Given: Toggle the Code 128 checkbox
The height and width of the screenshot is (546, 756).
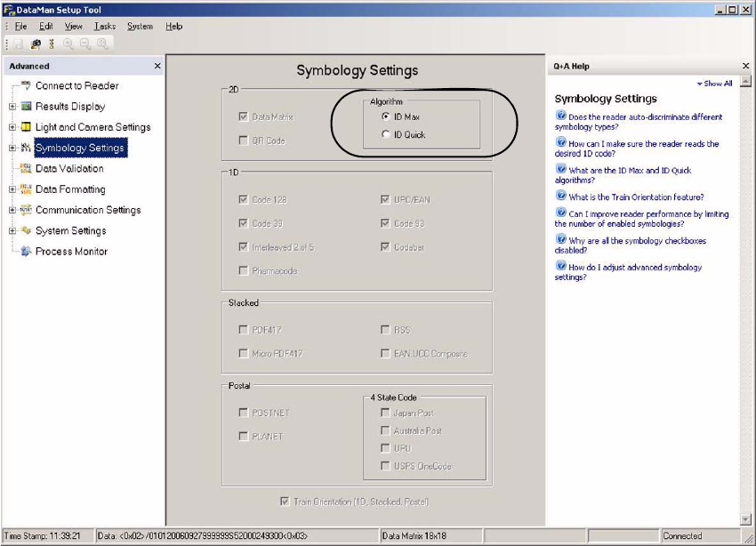Looking at the screenshot, I should (244, 199).
